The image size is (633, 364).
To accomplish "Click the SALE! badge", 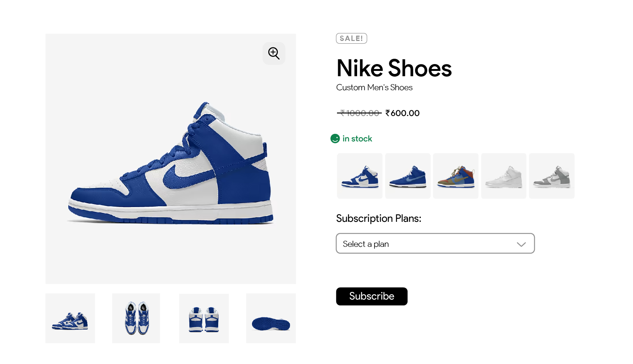I will 351,38.
